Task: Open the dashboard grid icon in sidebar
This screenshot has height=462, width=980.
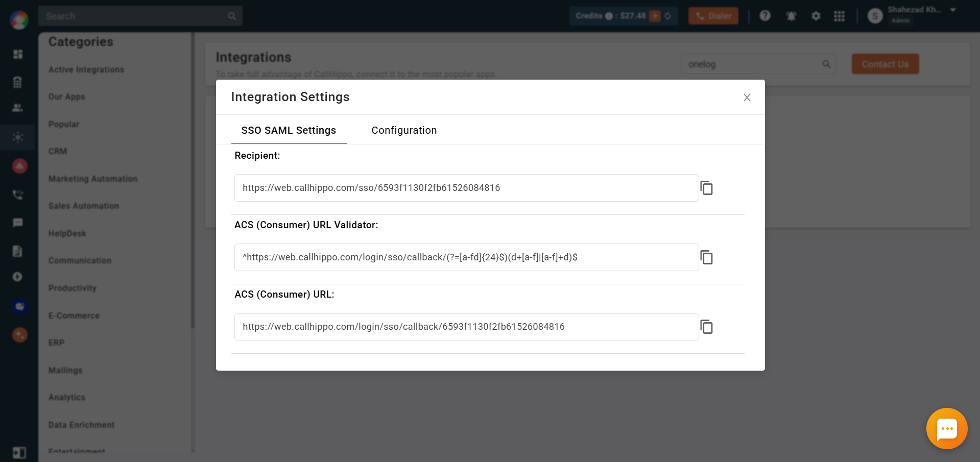Action: tap(18, 54)
